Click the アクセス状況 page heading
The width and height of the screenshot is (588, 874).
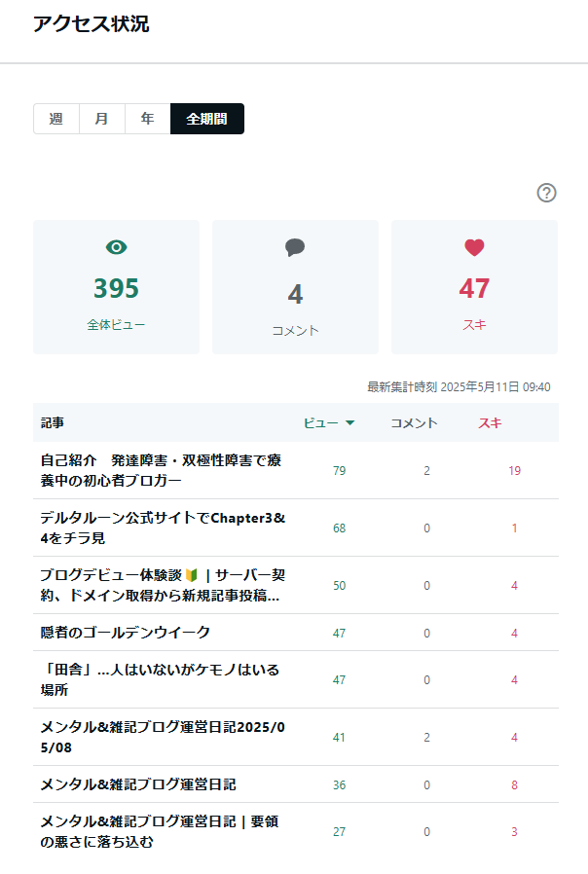pos(91,24)
